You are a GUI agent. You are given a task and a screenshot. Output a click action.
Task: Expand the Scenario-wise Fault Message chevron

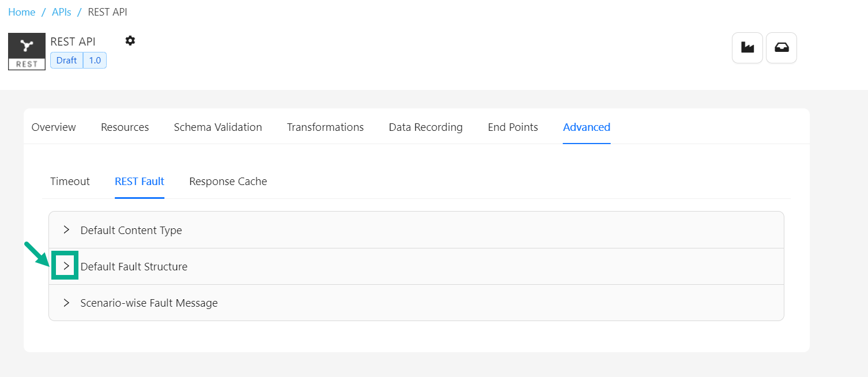66,303
